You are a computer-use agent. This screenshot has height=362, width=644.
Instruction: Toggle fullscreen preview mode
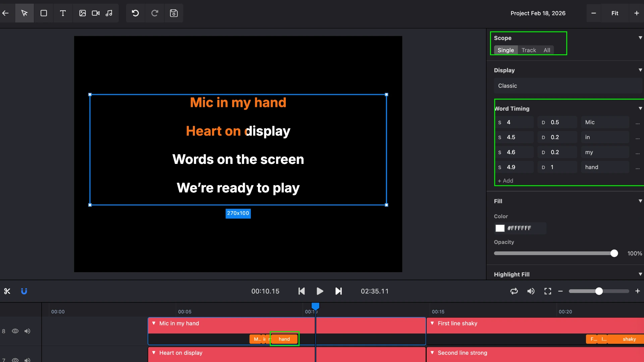[547, 291]
